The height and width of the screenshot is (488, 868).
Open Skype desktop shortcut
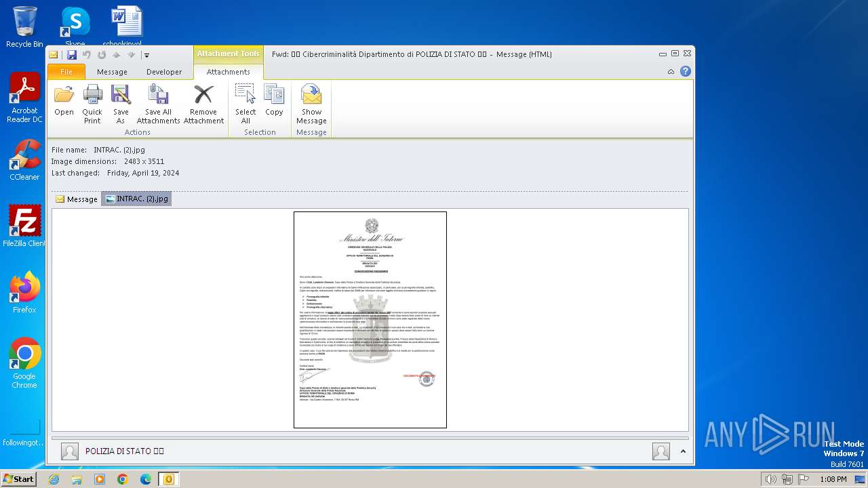tap(75, 27)
